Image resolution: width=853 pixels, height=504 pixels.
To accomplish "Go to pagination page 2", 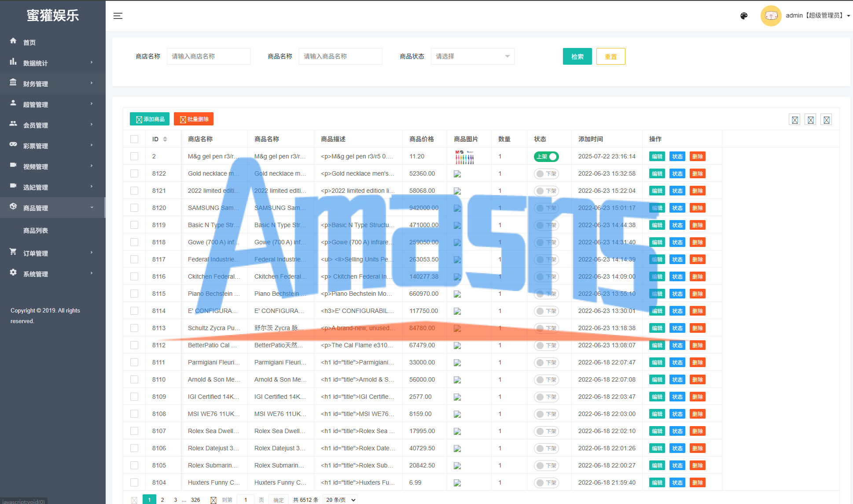I will (x=162, y=500).
